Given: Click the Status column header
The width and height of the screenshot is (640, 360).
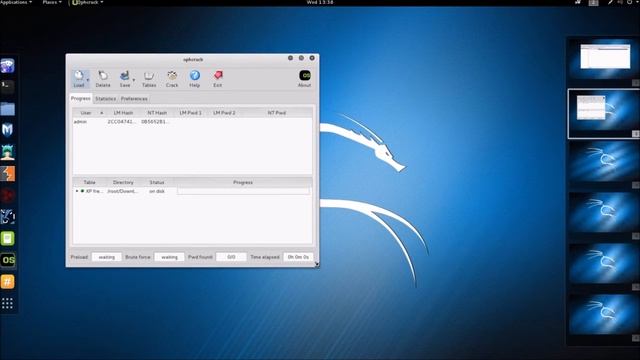Looking at the screenshot, I should [157, 182].
